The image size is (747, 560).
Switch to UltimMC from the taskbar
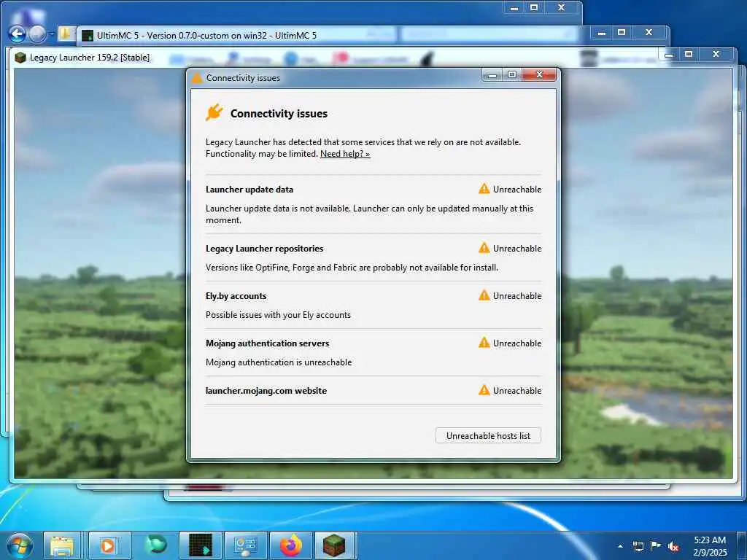click(200, 545)
